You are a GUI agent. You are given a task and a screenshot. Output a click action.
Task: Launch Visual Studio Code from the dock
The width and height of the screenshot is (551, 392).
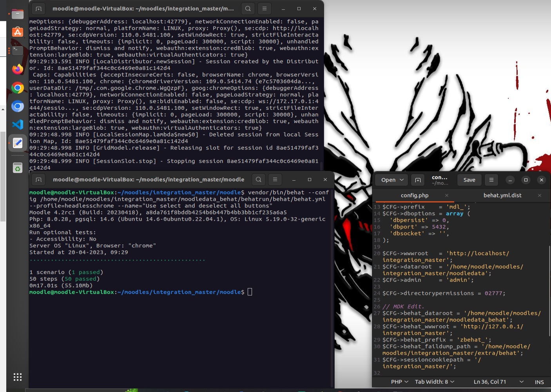18,125
